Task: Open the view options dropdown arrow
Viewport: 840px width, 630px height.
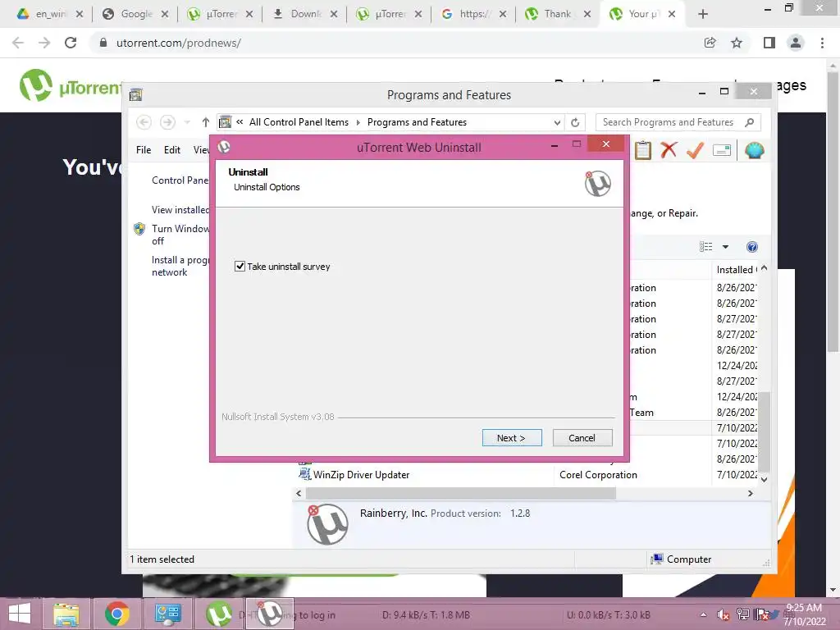Action: (725, 247)
